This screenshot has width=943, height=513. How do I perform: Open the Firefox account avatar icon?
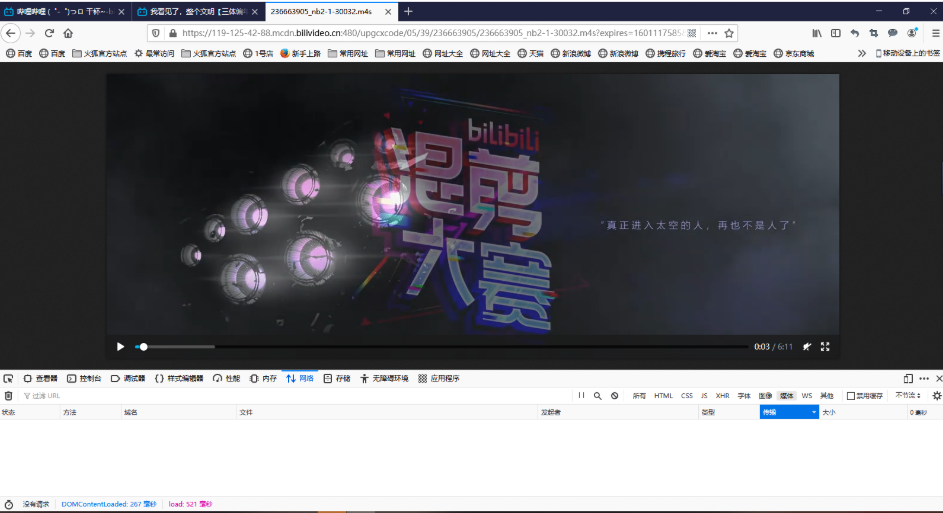912,33
